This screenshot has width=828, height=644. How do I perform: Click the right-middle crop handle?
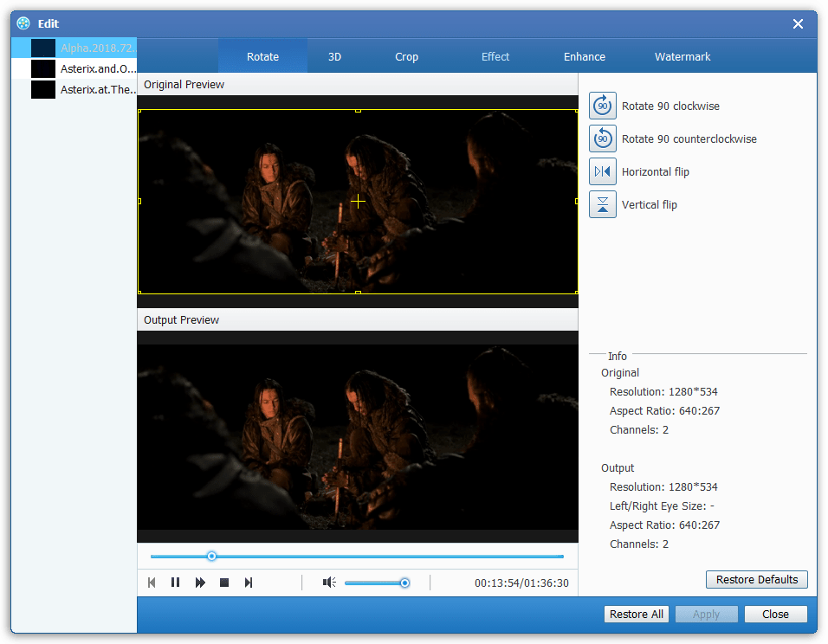pos(577,201)
